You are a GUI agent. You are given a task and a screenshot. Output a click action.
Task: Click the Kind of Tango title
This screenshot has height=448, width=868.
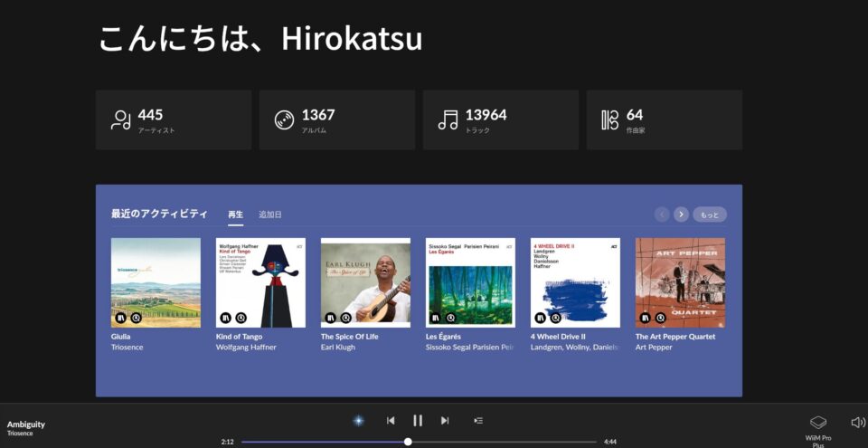(x=239, y=337)
